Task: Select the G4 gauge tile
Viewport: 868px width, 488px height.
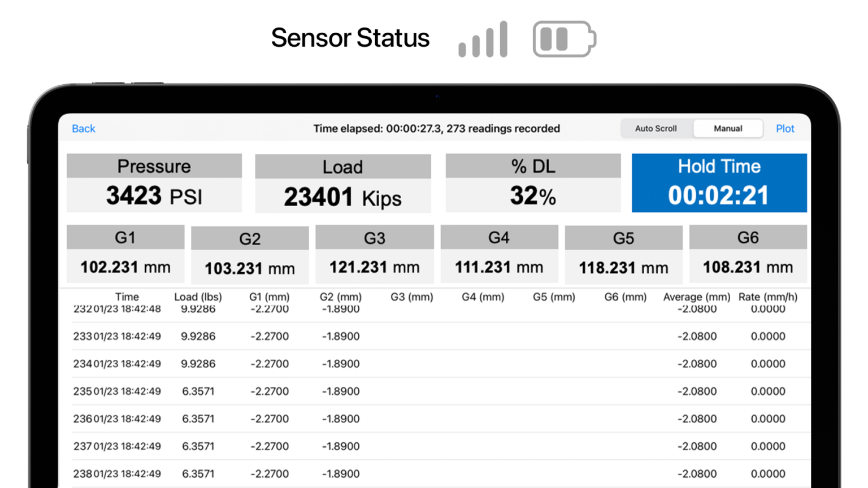Action: point(499,254)
